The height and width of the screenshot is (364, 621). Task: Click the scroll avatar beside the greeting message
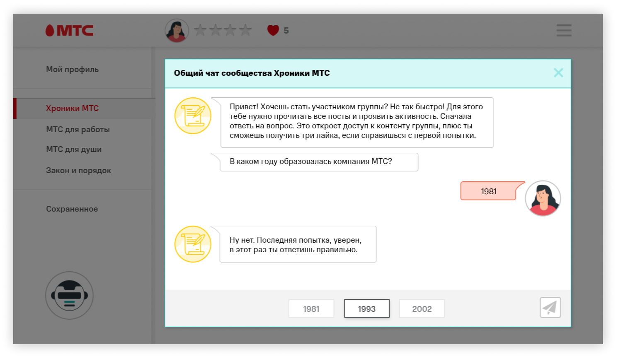[x=193, y=116]
